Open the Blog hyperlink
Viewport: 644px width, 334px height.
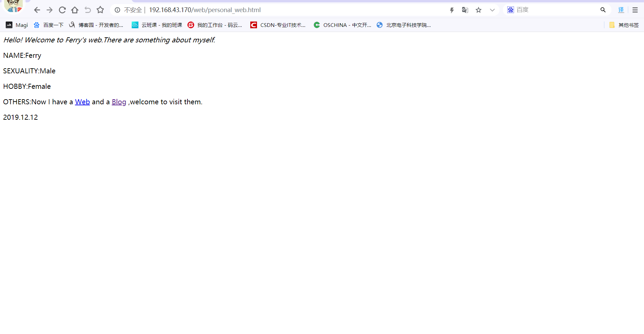pos(119,102)
